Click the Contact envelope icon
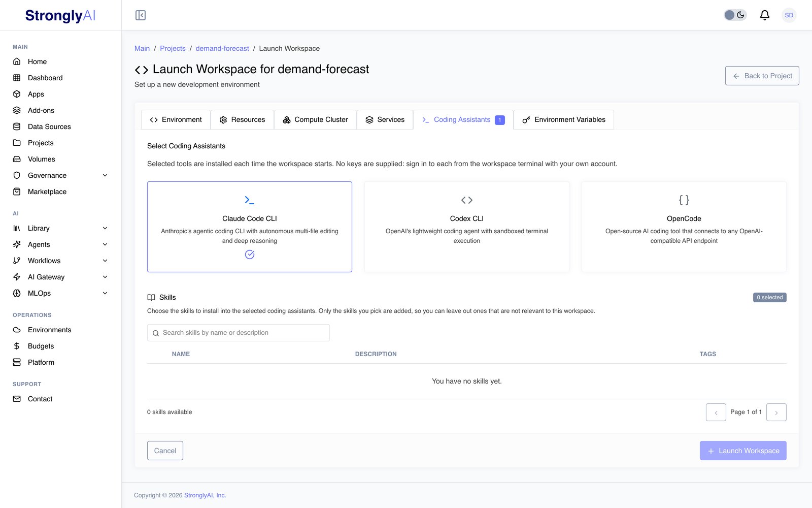 tap(17, 399)
